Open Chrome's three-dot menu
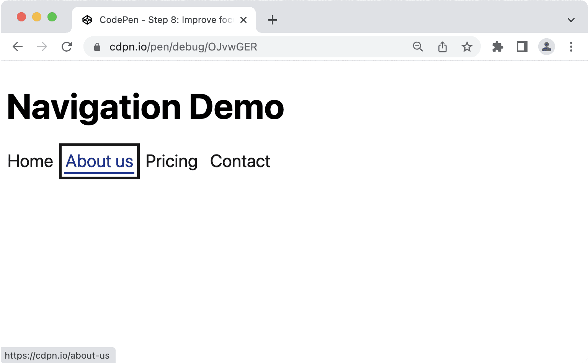The image size is (588, 364). point(571,46)
